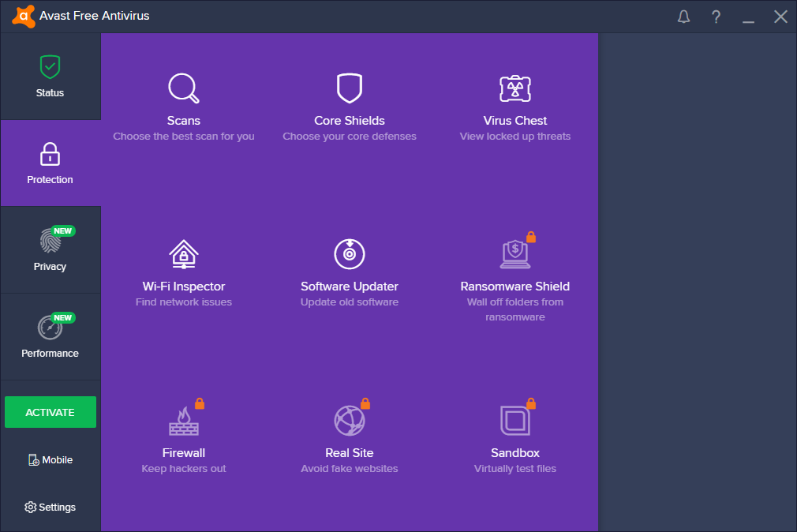
Task: Open Settings from the sidebar
Action: coord(51,507)
